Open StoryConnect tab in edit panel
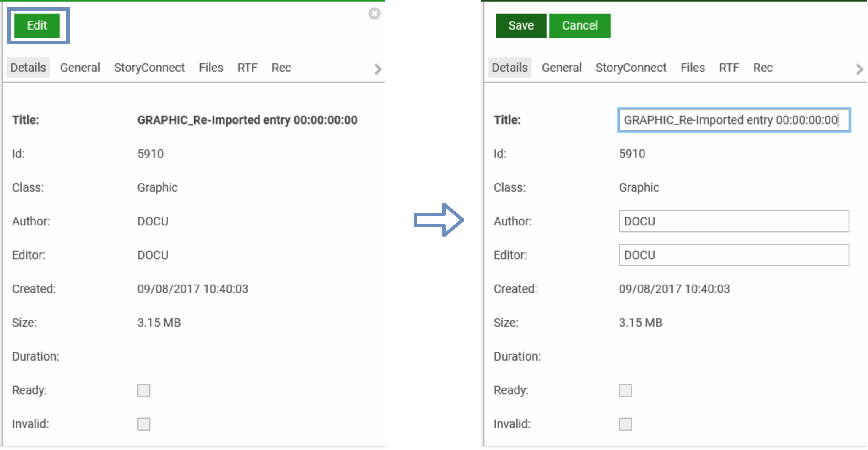 tap(631, 68)
